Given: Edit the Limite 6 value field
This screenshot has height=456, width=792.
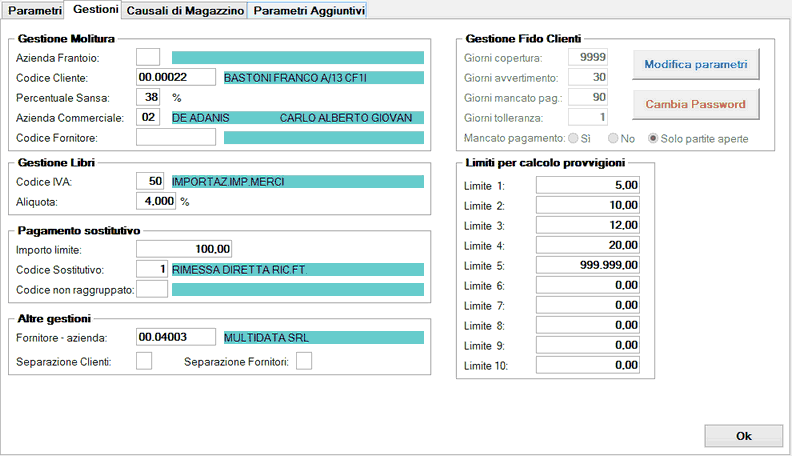Looking at the screenshot, I should point(588,285).
